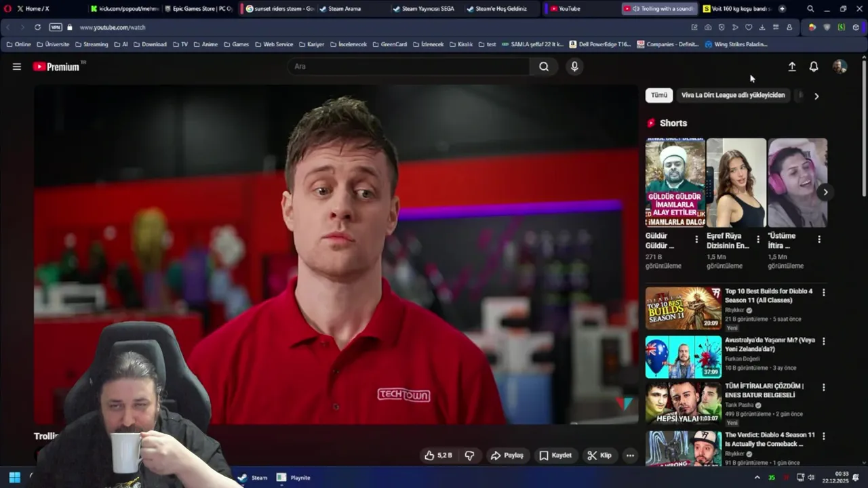Create a clip with Klip button
The image size is (868, 488).
[x=599, y=455]
